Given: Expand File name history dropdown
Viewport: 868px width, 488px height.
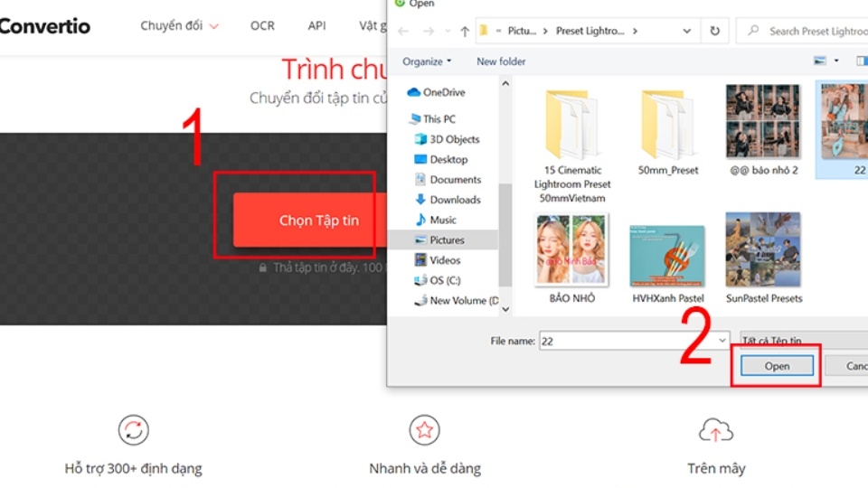Looking at the screenshot, I should pos(722,341).
